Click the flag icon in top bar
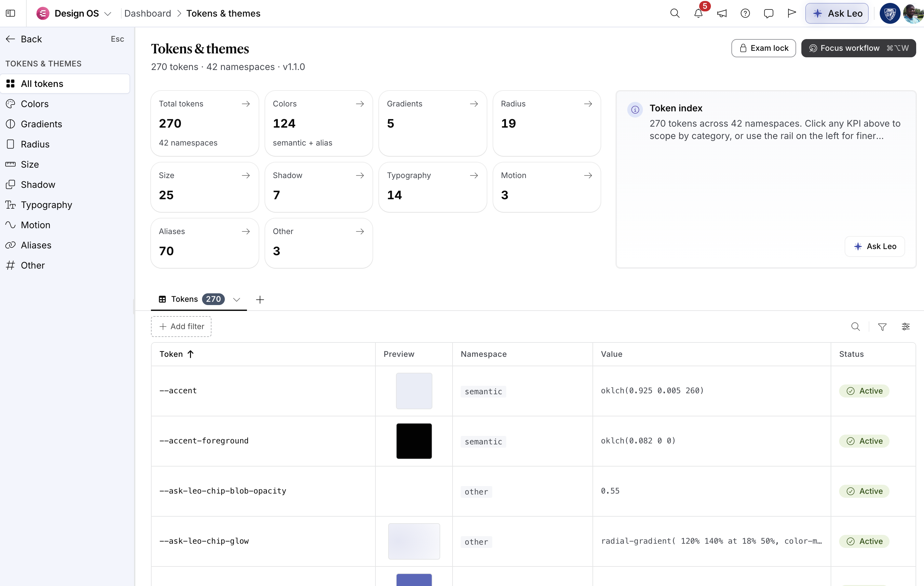Screen dimensions: 924x586 point(792,13)
